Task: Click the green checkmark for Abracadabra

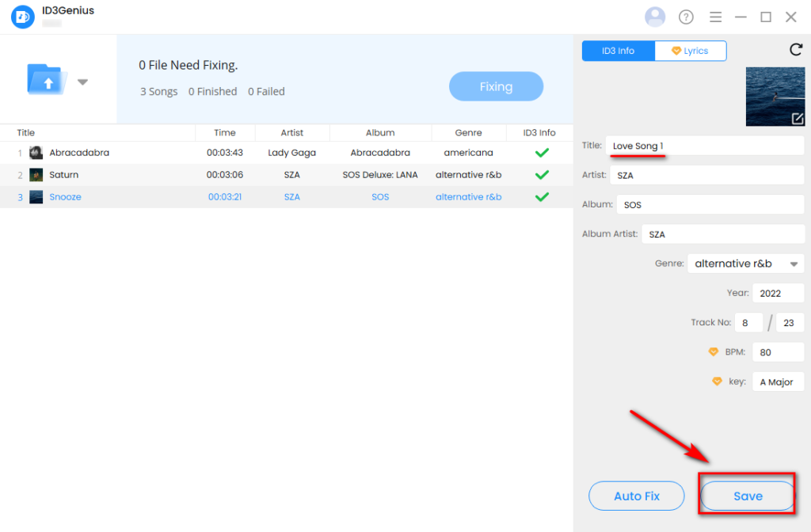Action: 542,153
